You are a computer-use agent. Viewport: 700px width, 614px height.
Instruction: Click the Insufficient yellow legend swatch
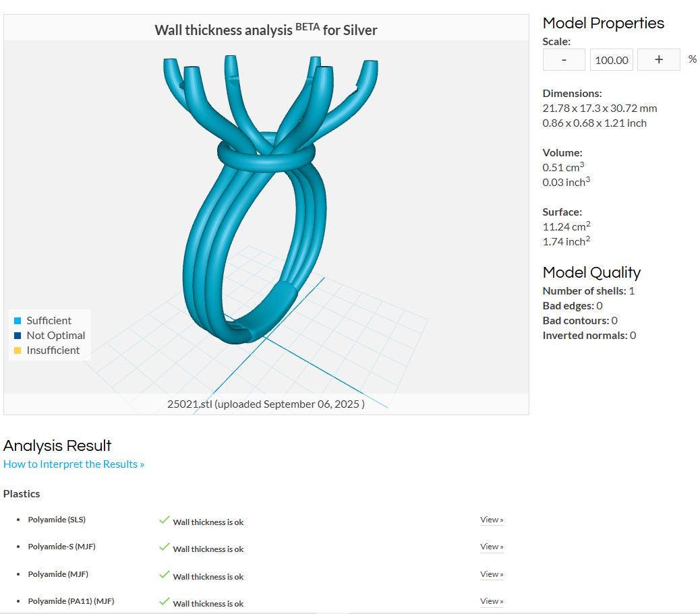[18, 350]
